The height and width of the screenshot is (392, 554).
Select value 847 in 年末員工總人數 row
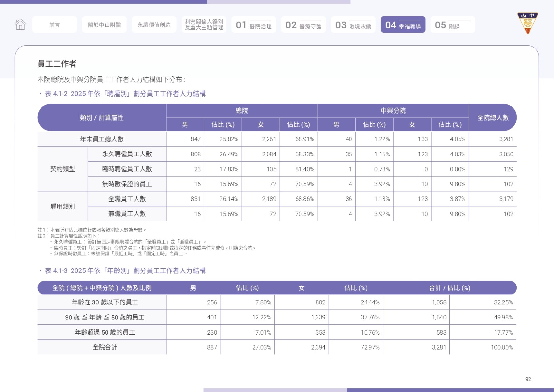coord(196,139)
